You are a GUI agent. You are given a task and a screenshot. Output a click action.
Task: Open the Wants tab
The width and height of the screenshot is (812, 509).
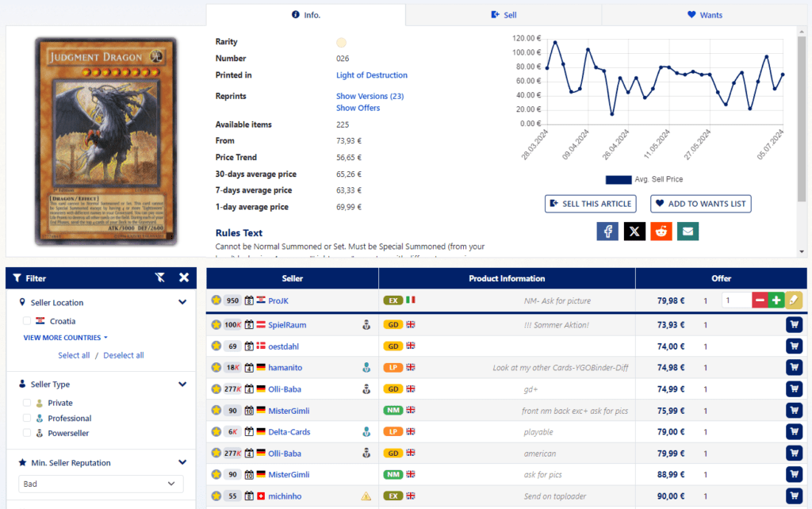[704, 15]
